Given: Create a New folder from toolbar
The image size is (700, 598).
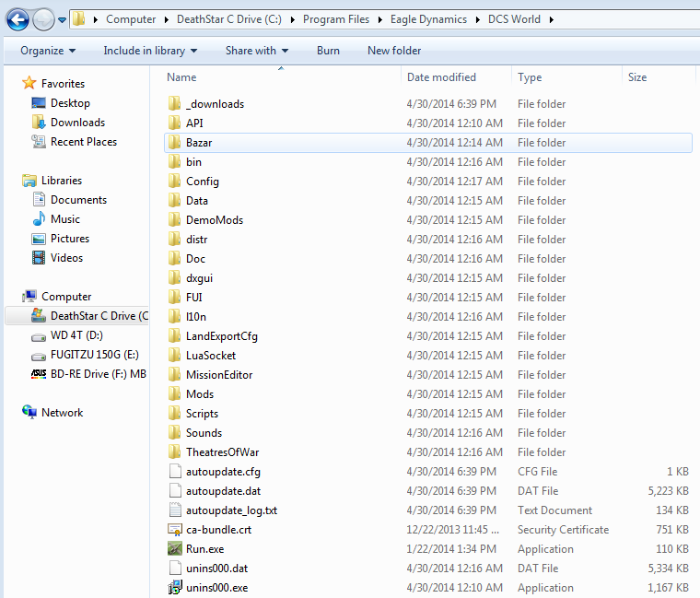Looking at the screenshot, I should pyautogui.click(x=394, y=51).
